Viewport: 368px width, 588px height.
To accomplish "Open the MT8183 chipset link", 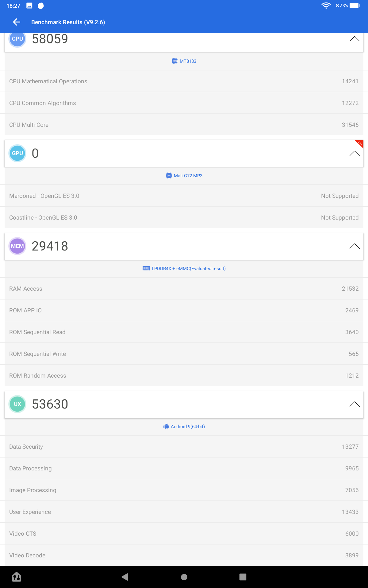I will click(184, 61).
